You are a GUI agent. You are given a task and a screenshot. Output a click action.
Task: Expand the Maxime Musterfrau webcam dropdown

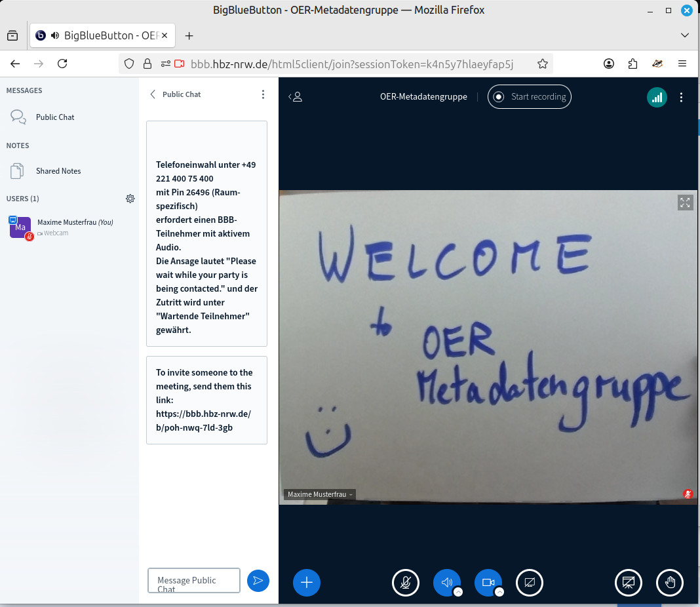click(x=320, y=494)
